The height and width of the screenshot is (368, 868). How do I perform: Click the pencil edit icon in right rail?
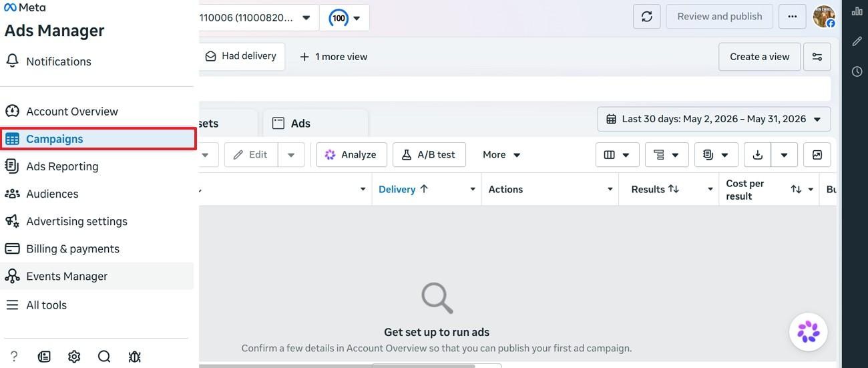(x=857, y=41)
